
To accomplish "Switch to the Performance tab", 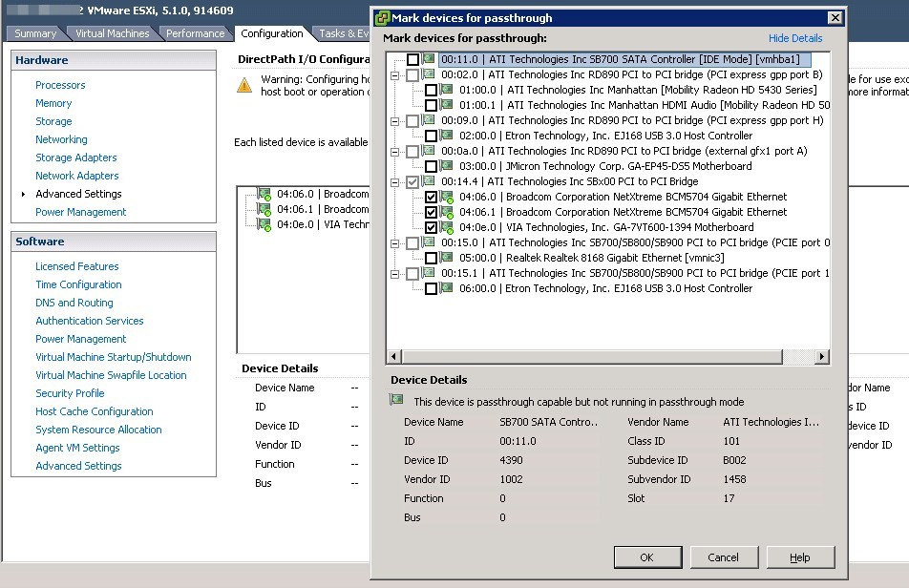I will pyautogui.click(x=195, y=32).
